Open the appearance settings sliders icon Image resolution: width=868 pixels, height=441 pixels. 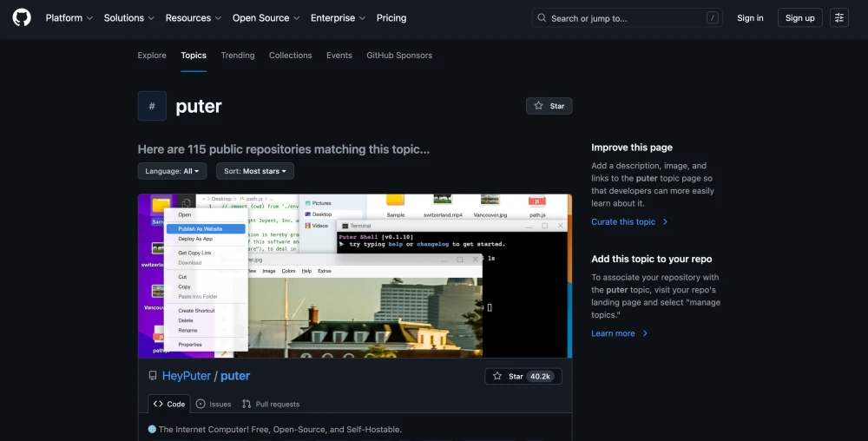pos(839,17)
